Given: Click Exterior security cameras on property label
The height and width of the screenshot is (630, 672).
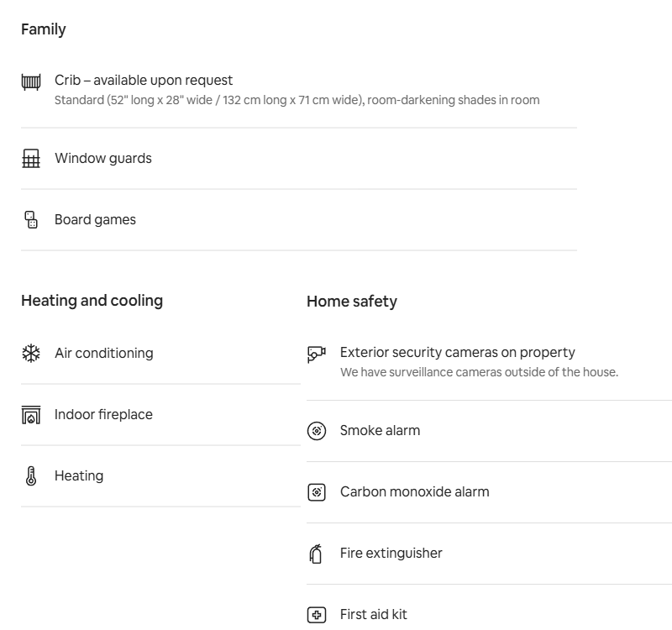Looking at the screenshot, I should point(457,352).
